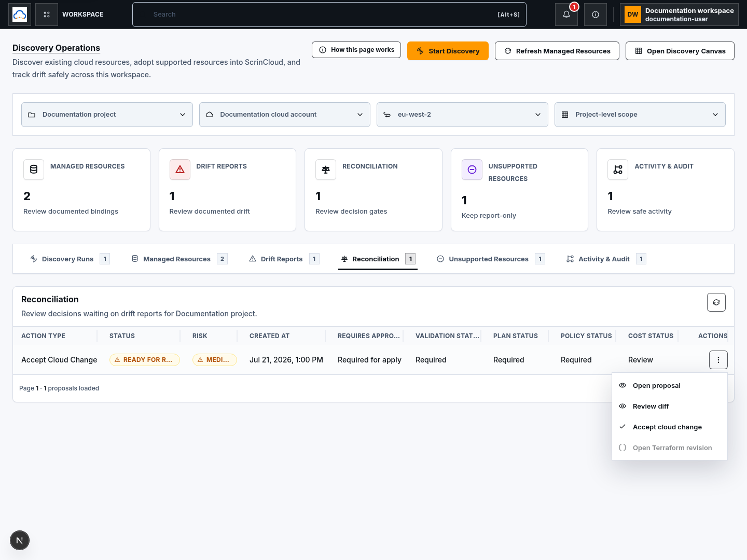Click the READY FOR R... status badge
The image size is (747, 560).
click(x=145, y=360)
